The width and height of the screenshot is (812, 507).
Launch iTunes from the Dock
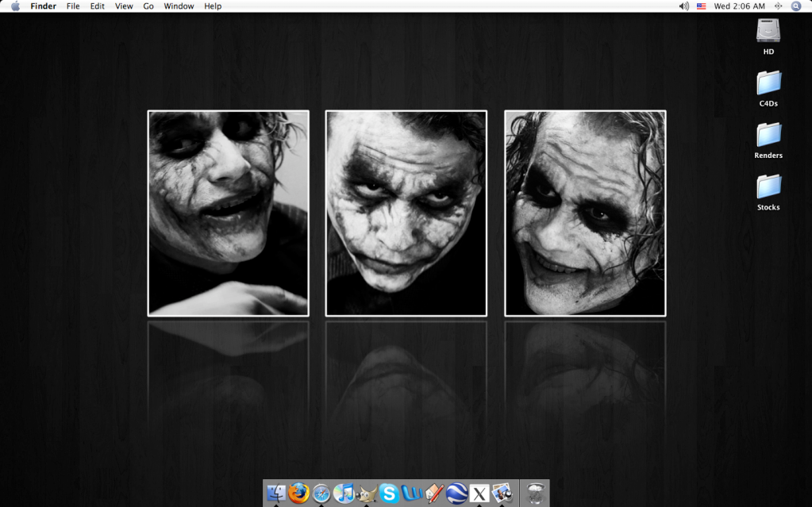coord(344,493)
